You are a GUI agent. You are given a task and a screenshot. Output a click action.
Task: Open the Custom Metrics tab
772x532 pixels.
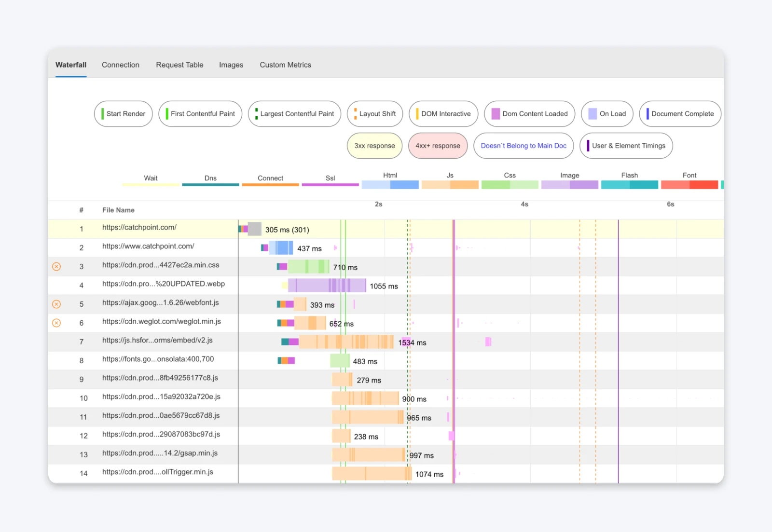(x=285, y=65)
